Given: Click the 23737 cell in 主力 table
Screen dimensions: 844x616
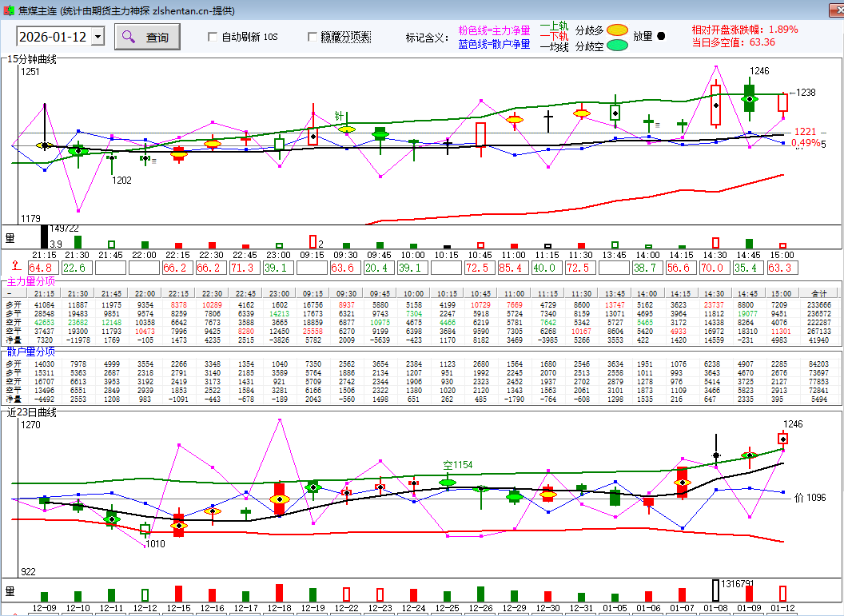Looking at the screenshot, I should (715, 305).
